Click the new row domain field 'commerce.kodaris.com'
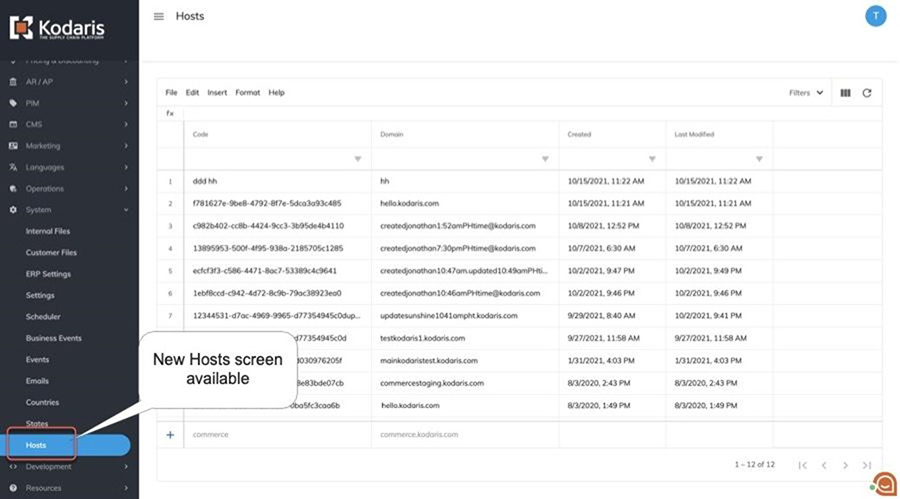Screen dimensions: 900x499 pos(465,435)
